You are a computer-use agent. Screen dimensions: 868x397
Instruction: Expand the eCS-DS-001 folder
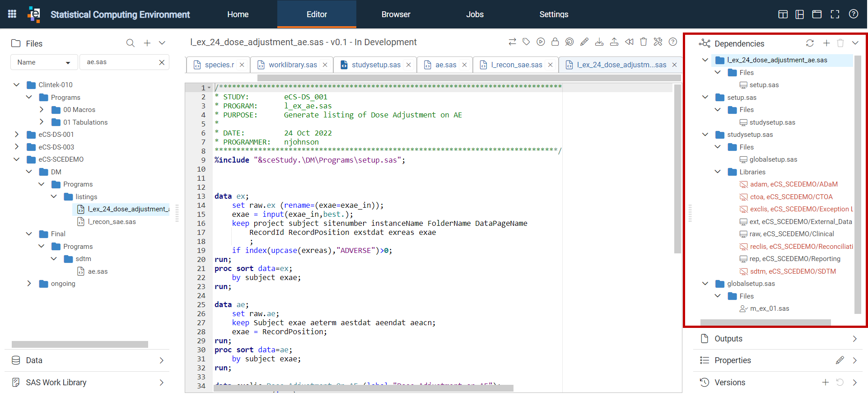click(x=17, y=135)
